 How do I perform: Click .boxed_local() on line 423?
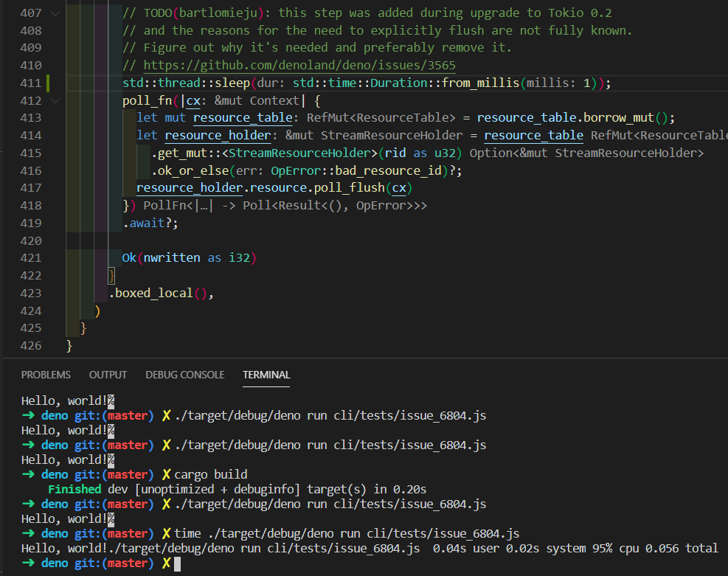158,294
